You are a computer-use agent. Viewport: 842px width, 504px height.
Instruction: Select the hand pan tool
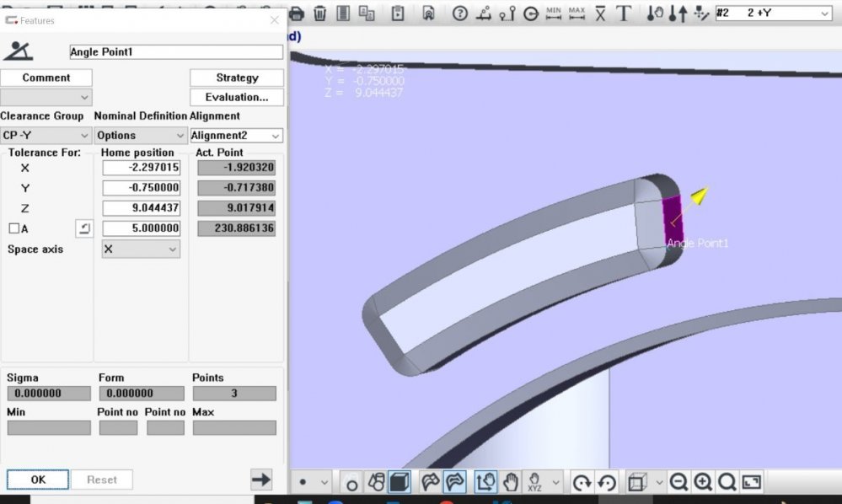coord(512,481)
